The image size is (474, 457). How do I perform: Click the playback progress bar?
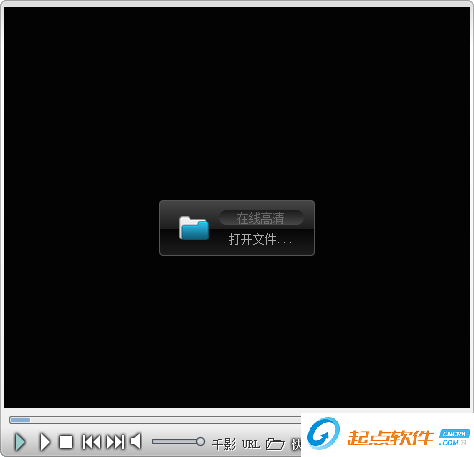pos(155,420)
